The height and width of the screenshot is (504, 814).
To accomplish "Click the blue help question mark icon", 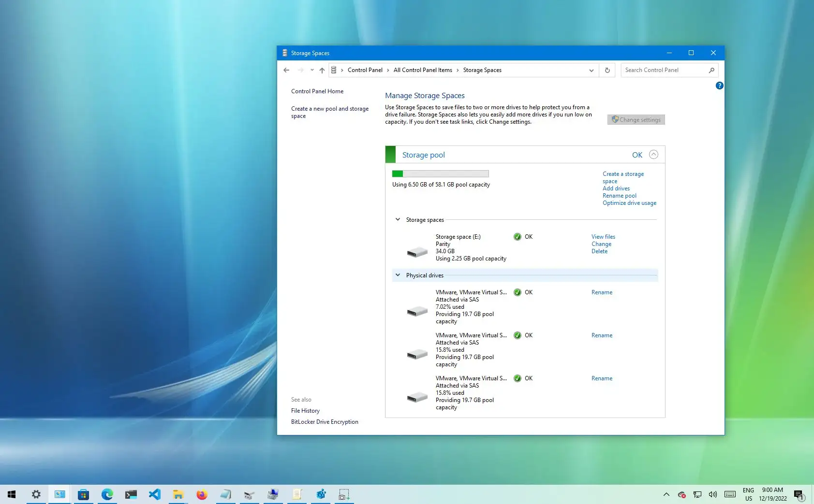I will (719, 86).
